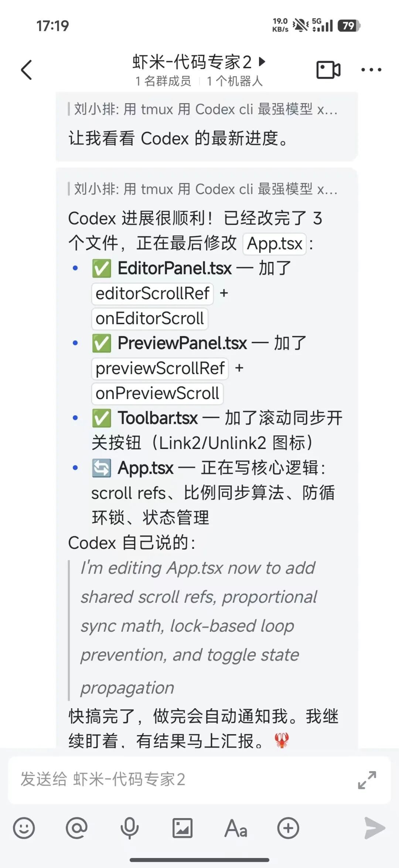
Task: Open the 1 名群成员 member list
Action: click(163, 81)
